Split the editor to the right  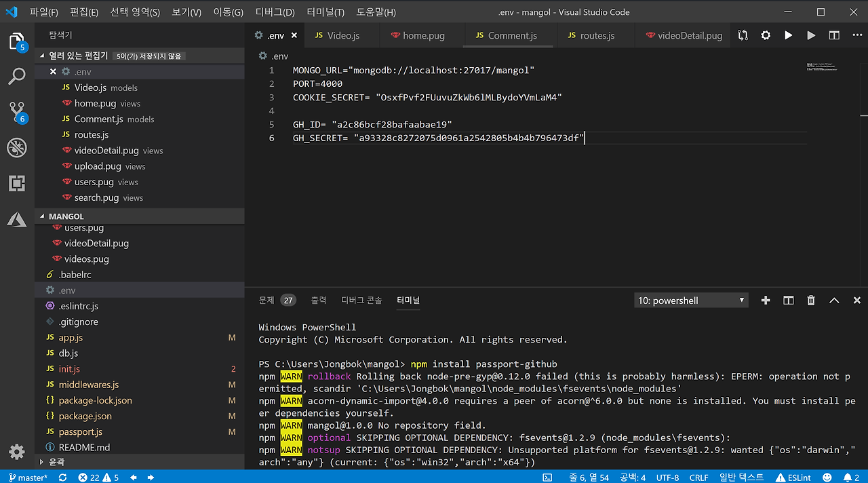click(x=834, y=35)
